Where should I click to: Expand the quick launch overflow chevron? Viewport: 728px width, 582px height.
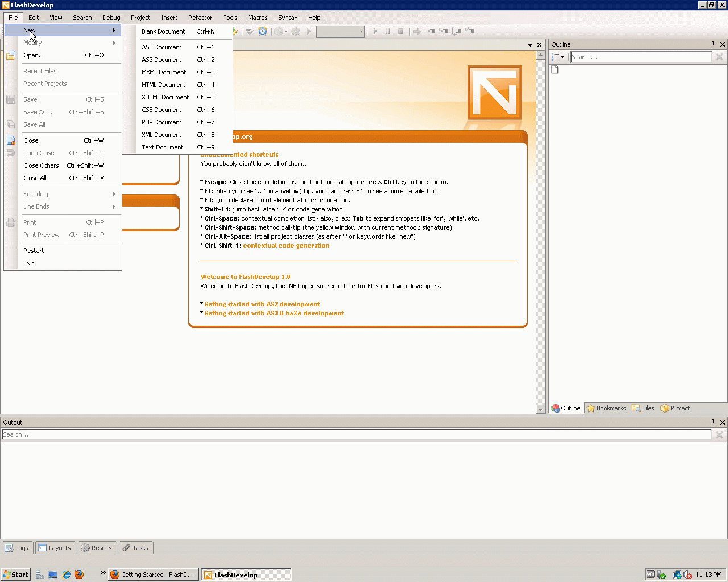103,573
